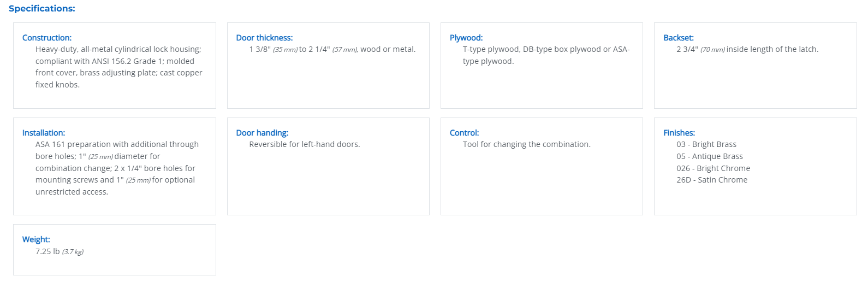Click the Control label
The image size is (868, 282).
[x=465, y=133]
